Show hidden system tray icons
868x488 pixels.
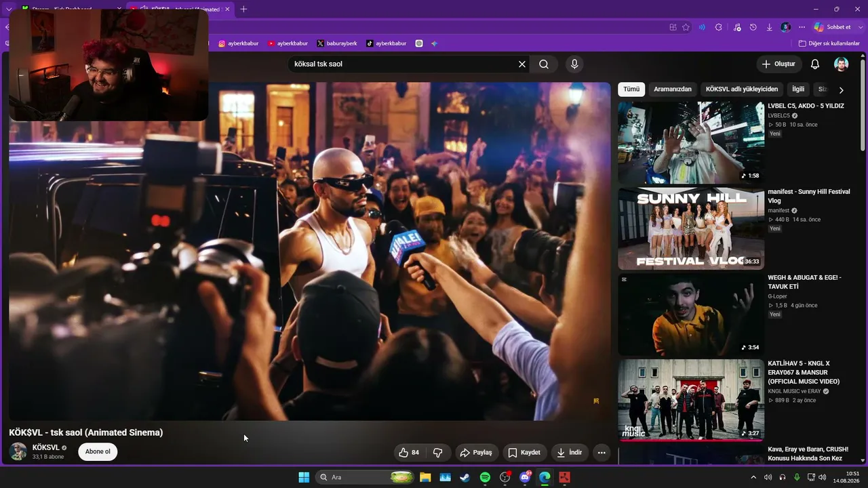pos(753,477)
